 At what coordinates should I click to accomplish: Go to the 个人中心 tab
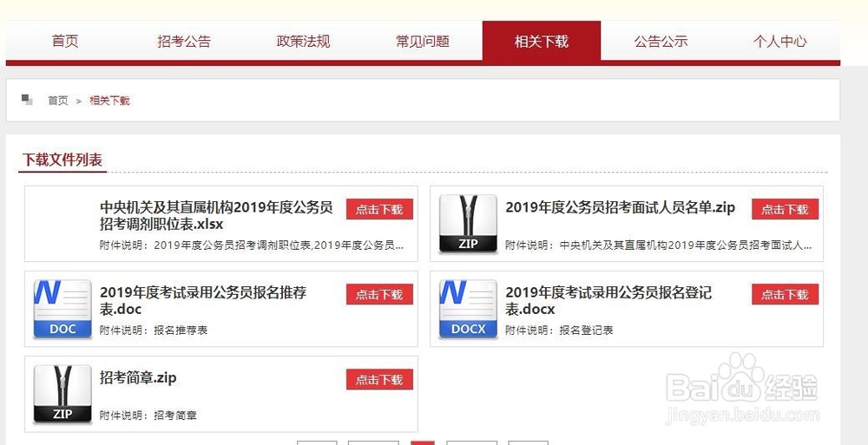click(x=780, y=41)
